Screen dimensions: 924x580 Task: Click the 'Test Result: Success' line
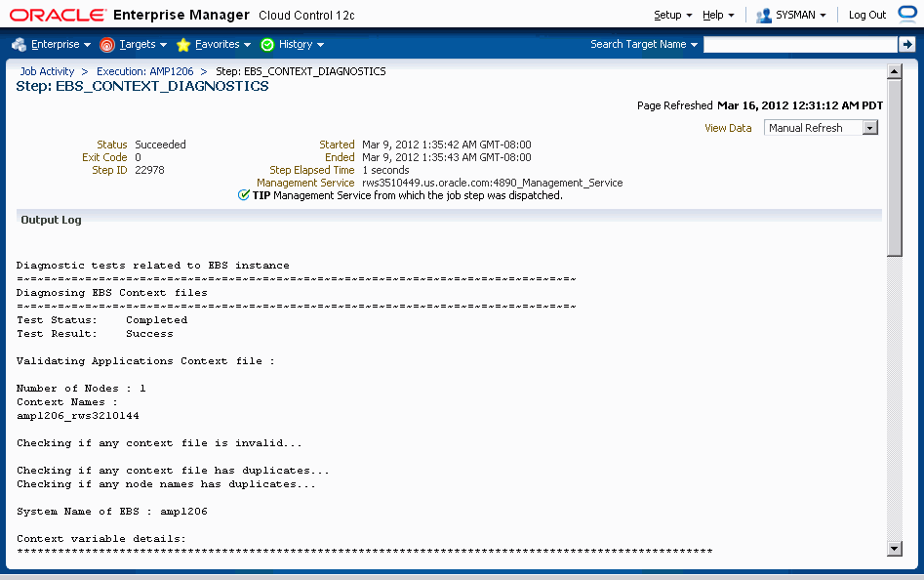(95, 334)
